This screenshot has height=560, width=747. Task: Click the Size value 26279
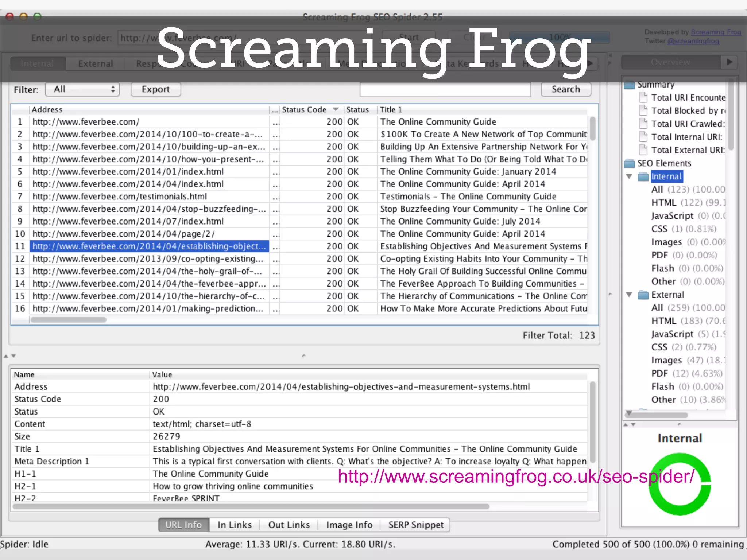tap(166, 437)
